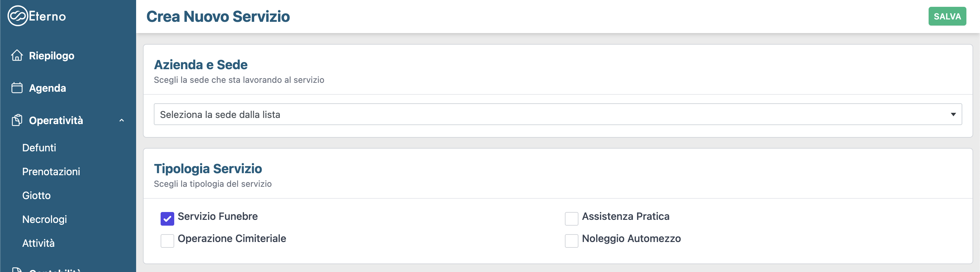Open the Attività submenu entry
980x272 pixels.
pos(38,243)
